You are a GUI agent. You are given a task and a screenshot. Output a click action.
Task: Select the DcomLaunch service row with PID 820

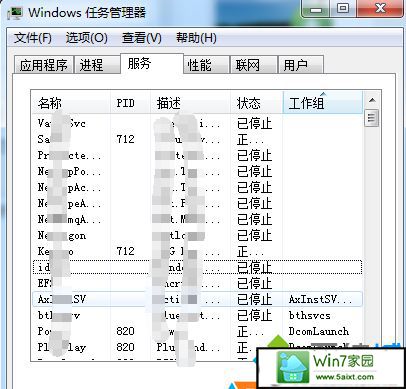point(197,331)
